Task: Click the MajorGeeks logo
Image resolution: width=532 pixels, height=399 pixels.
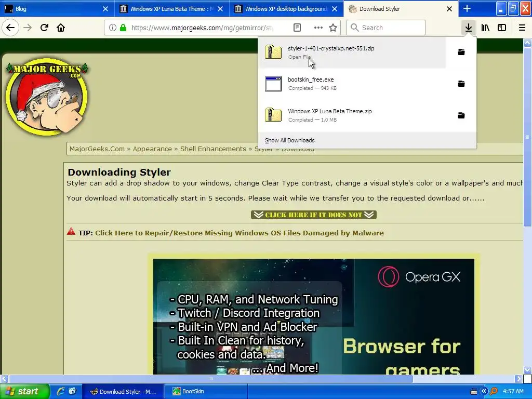Action: click(x=47, y=97)
